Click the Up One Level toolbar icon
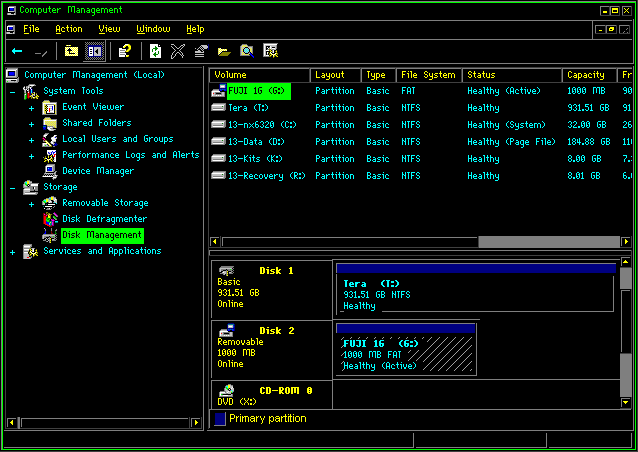 [x=71, y=50]
